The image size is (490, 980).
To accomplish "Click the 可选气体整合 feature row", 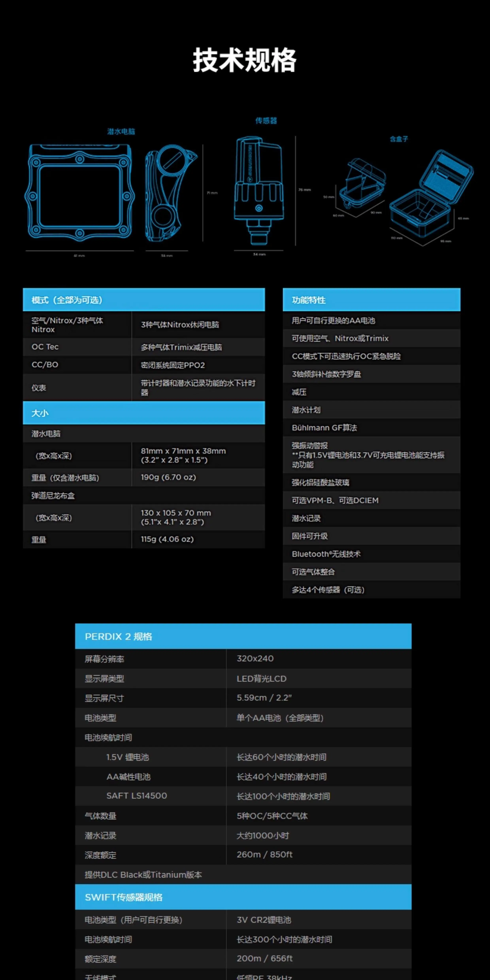I will click(x=371, y=572).
